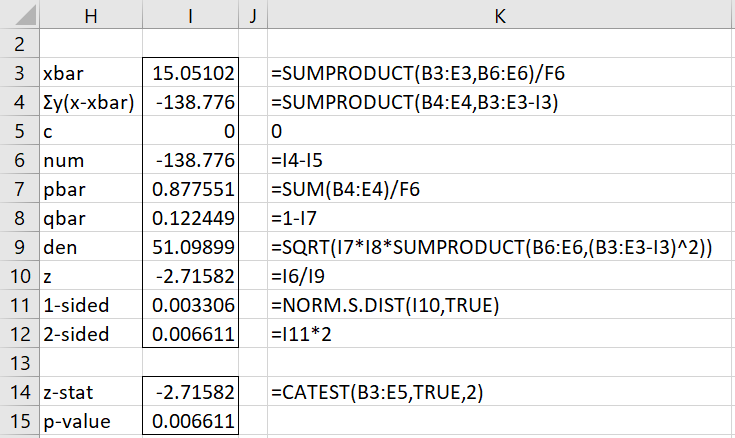The width and height of the screenshot is (735, 438).
Task: Click row 13 header
Action: click(18, 363)
